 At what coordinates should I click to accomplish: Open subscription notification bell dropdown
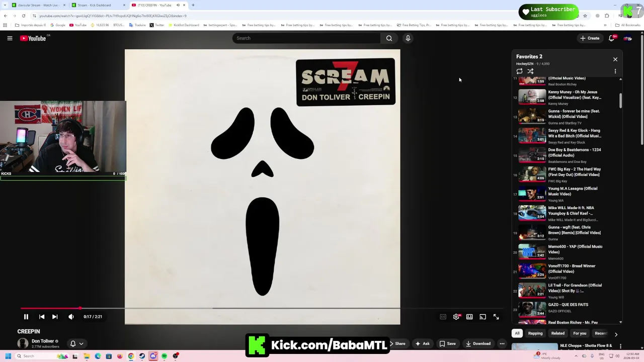pyautogui.click(x=76, y=344)
